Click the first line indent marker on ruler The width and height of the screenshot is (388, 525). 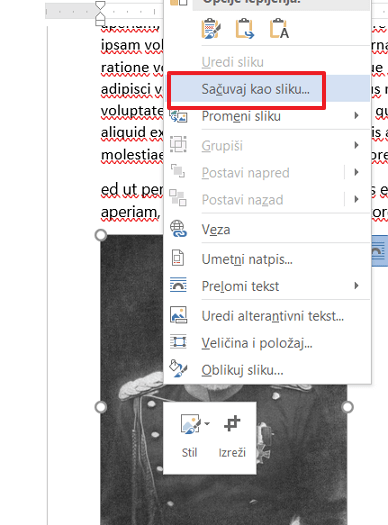coord(100,5)
